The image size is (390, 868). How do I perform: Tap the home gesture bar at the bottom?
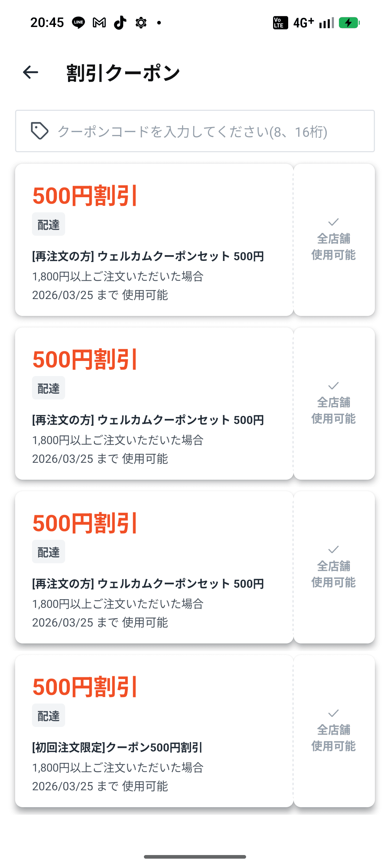(x=195, y=857)
